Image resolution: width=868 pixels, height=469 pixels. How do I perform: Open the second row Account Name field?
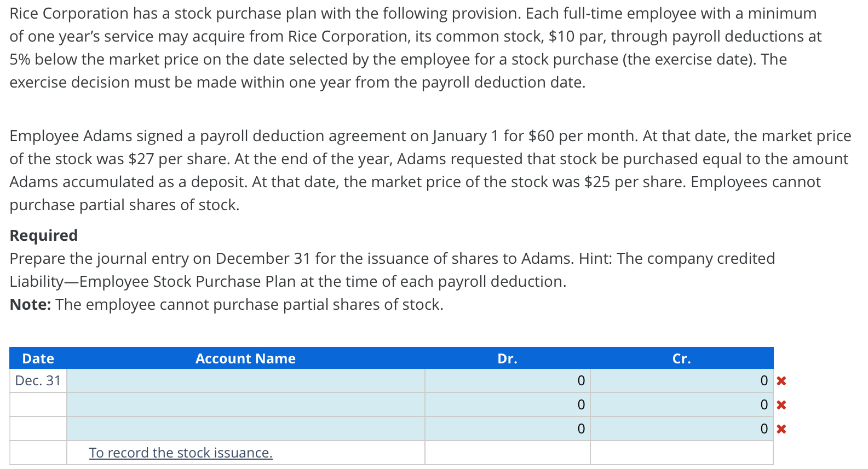tap(245, 405)
